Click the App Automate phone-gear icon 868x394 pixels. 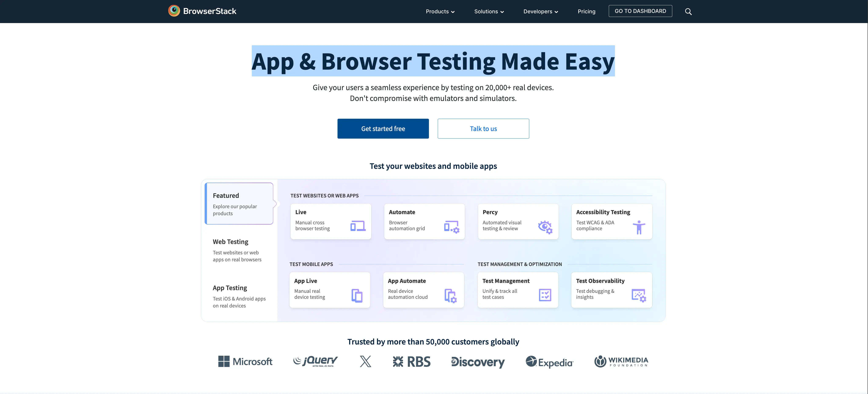pos(451,296)
